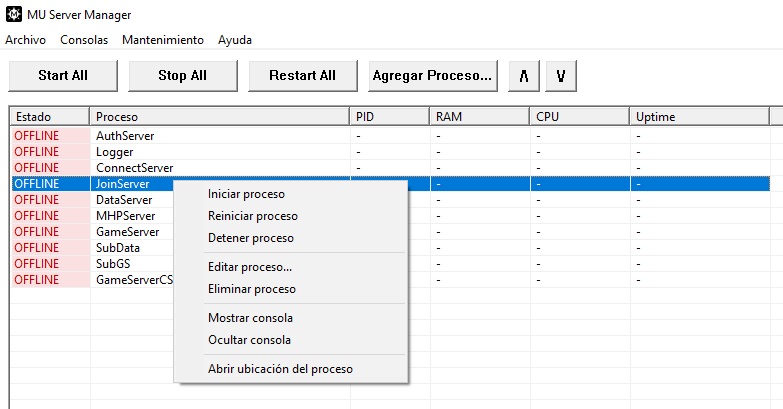783x409 pixels.
Task: Open the Archivo menu
Action: tap(25, 40)
